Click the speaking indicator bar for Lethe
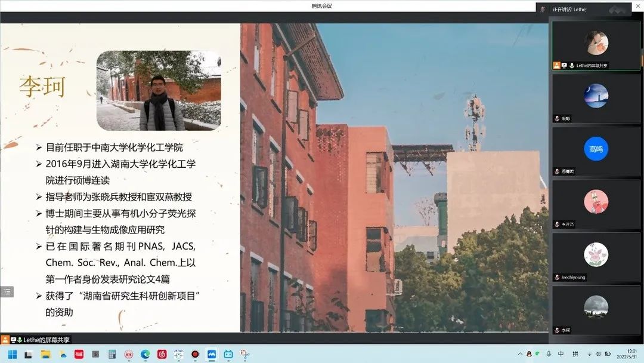This screenshot has width=644, height=363. click(x=583, y=10)
